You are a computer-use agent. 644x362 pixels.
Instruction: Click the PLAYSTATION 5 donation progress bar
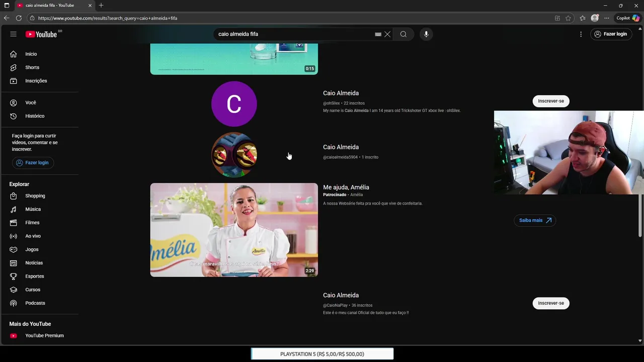click(x=322, y=354)
